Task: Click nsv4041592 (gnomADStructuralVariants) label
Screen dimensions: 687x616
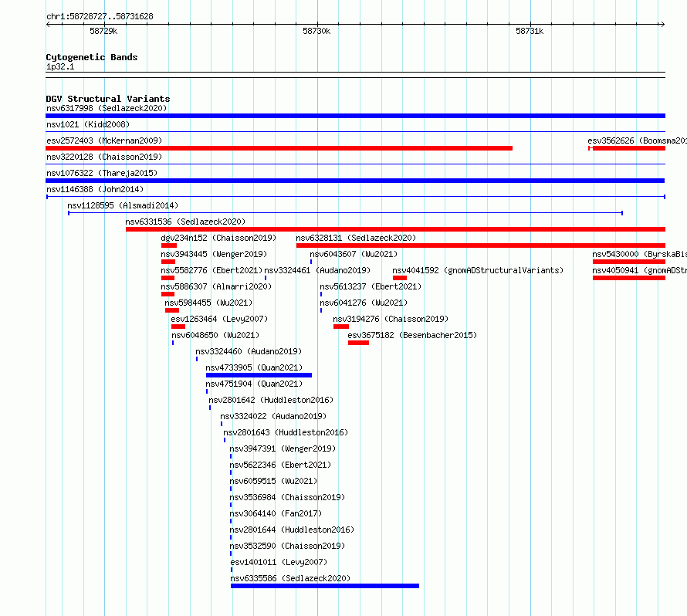Action: pos(478,270)
